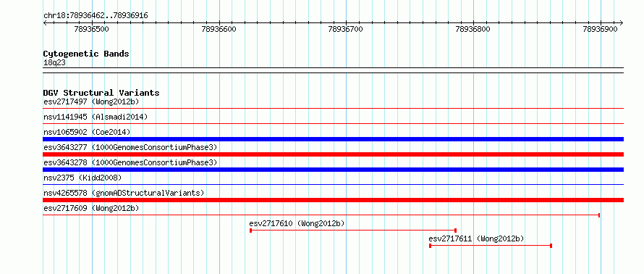
Task: Click the right end cap of esv2717609
Action: 599,215
